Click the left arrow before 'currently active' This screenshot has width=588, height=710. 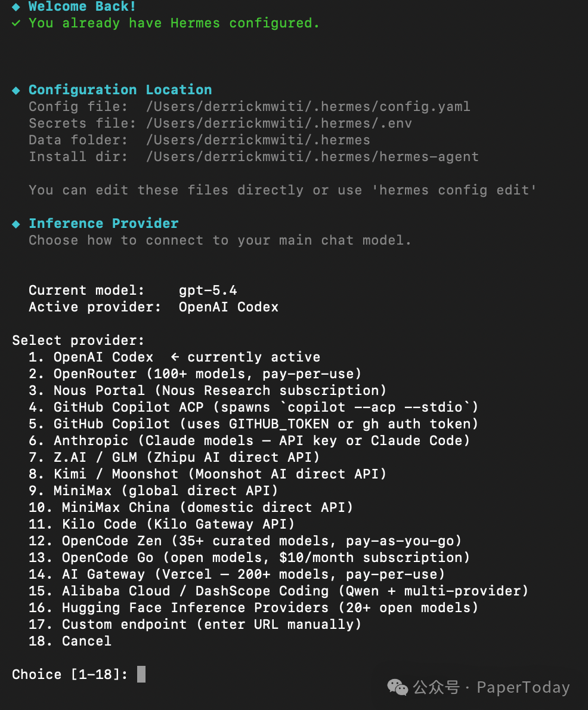[175, 357]
